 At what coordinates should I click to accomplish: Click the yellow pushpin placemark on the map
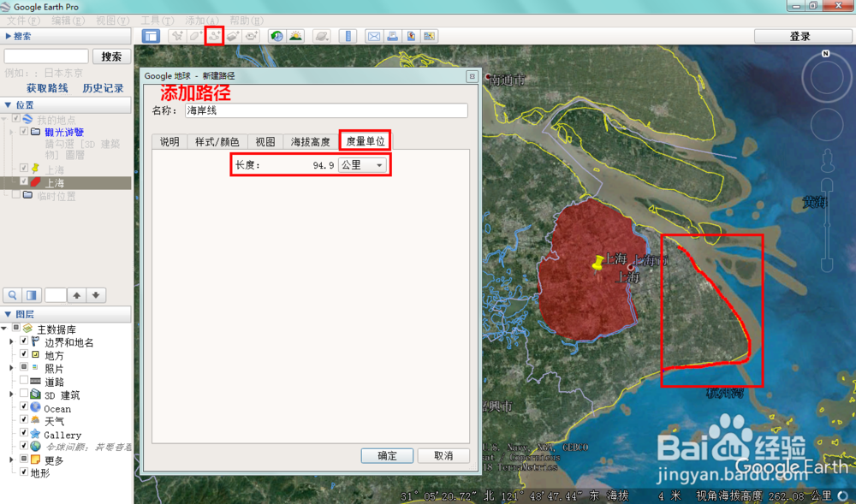click(597, 263)
